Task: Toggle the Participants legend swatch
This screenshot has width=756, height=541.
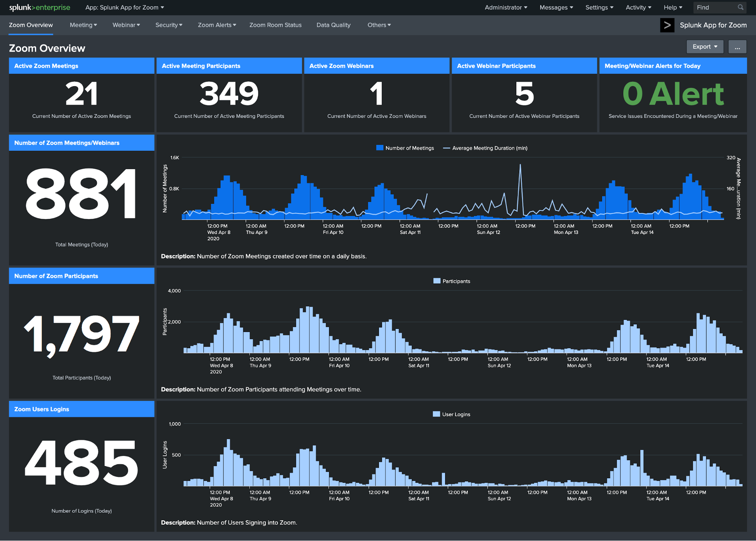Action: [x=437, y=281]
